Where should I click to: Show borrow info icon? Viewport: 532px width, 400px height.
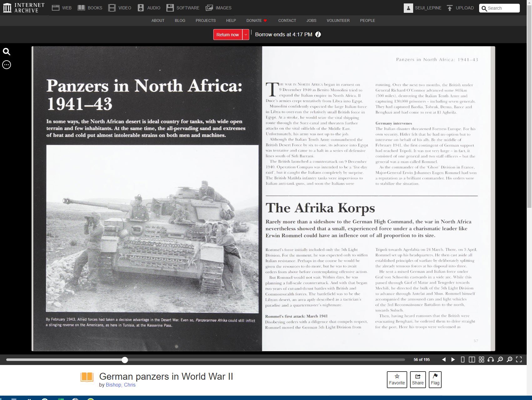[x=318, y=34]
